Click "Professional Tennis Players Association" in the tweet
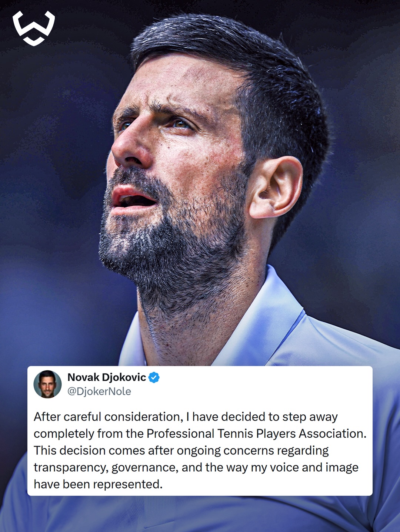400x532 pixels. 255,434
